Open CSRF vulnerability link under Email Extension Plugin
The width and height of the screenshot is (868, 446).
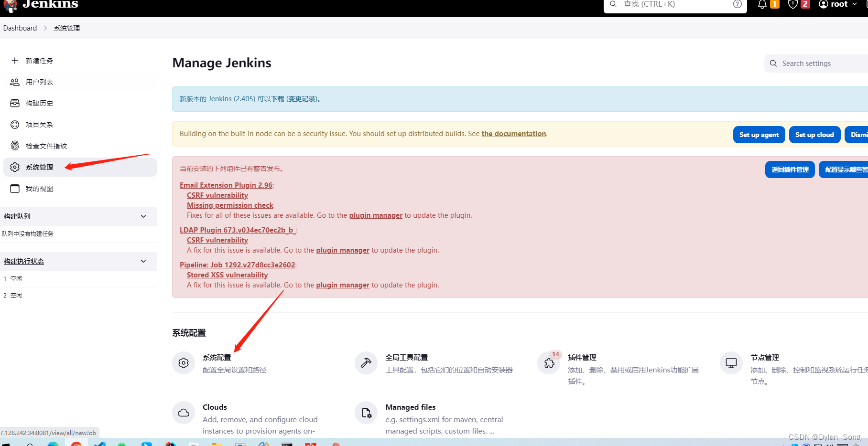217,195
